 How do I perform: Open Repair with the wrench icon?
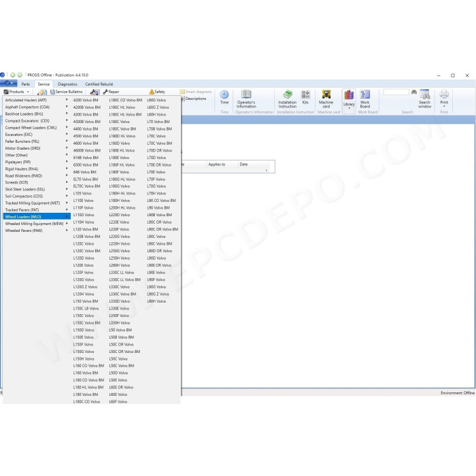coord(111,92)
